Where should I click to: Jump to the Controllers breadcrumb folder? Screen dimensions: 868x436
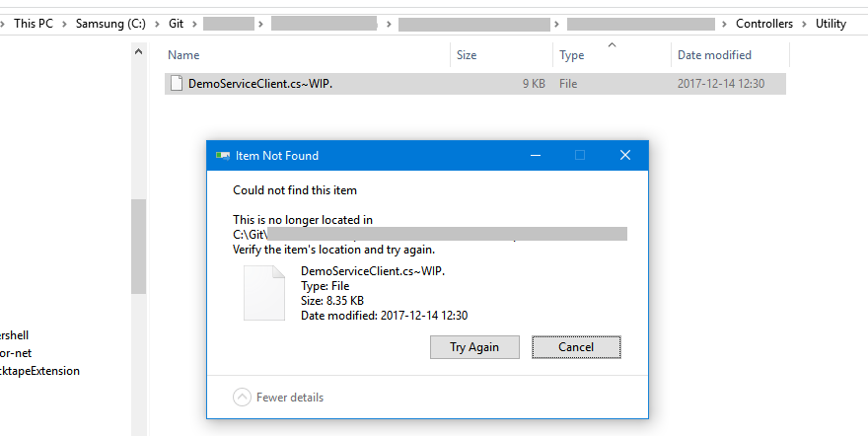pyautogui.click(x=764, y=24)
